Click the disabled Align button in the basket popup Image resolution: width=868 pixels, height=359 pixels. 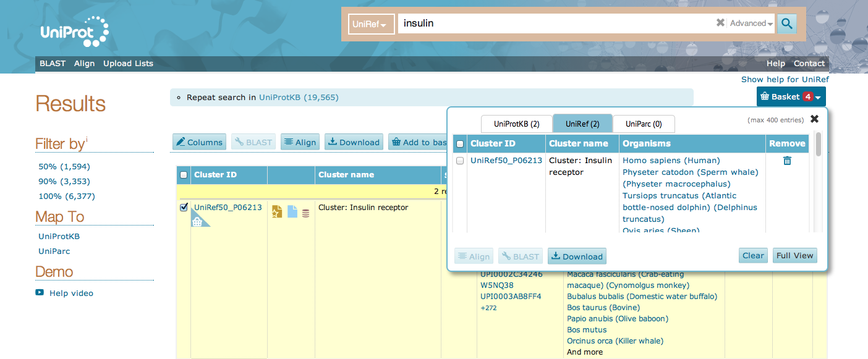tap(474, 256)
